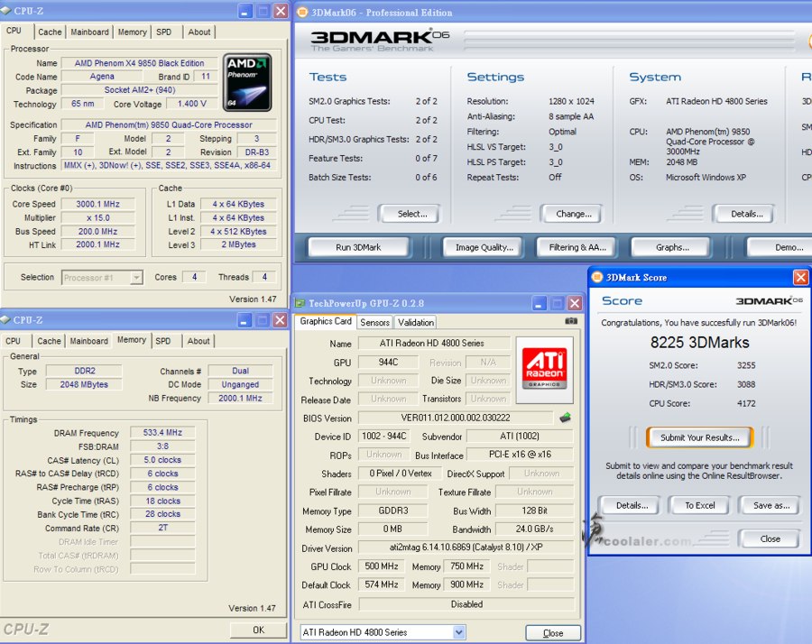
Task: Click Change button under Settings
Action: pos(574,214)
